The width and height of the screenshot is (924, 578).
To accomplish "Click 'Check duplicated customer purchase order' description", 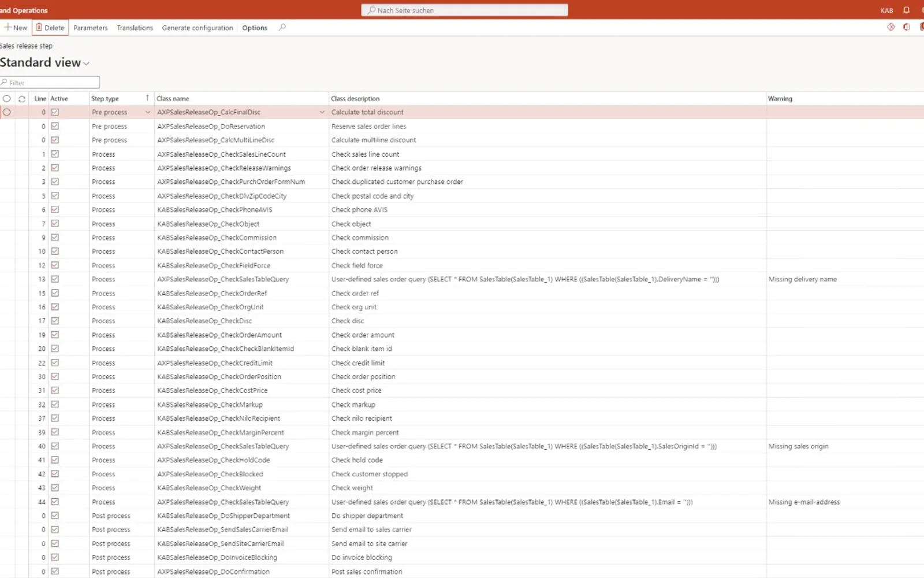I will coord(397,181).
